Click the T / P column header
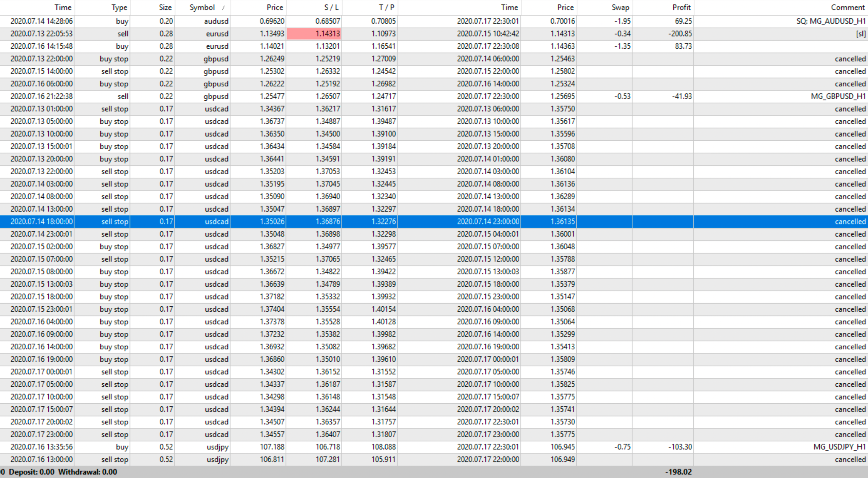868x478 pixels. 386,7
